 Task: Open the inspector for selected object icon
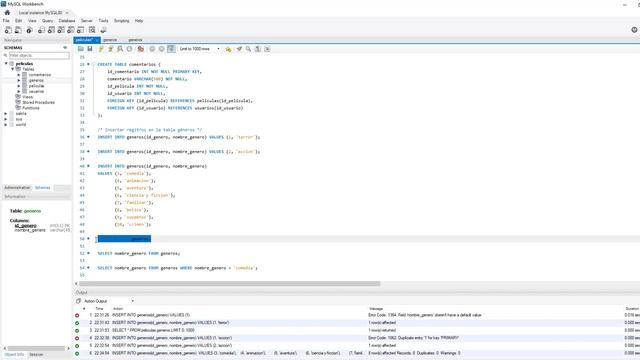[29, 30]
